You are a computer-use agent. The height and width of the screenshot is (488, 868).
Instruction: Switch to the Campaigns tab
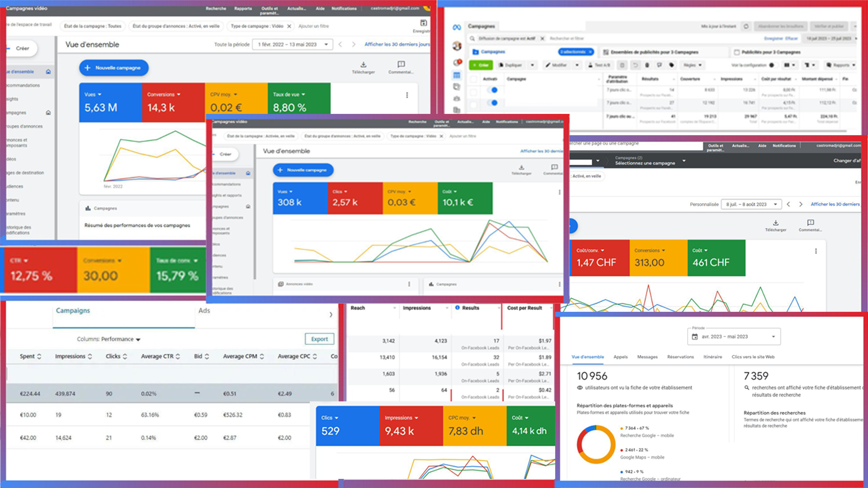pyautogui.click(x=73, y=310)
